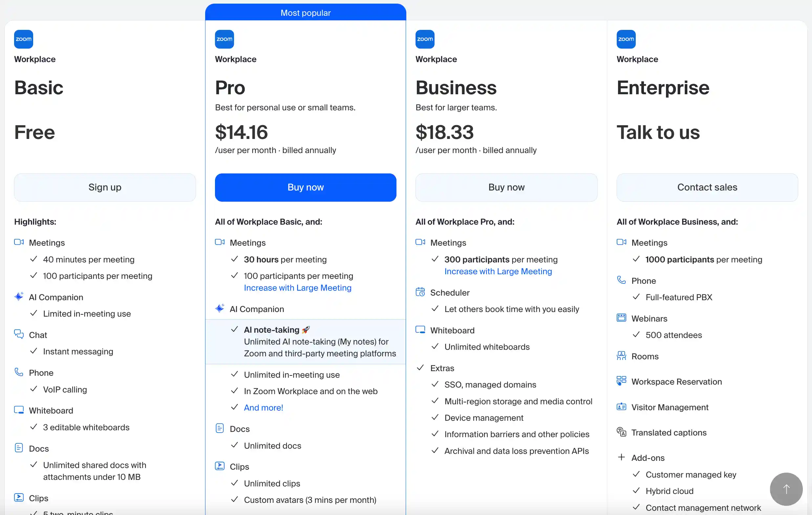Click the Docs document icon in Pro column
The width and height of the screenshot is (812, 515).
point(220,428)
